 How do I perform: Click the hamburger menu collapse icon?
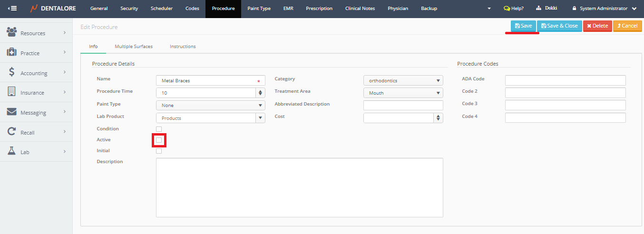(13, 9)
